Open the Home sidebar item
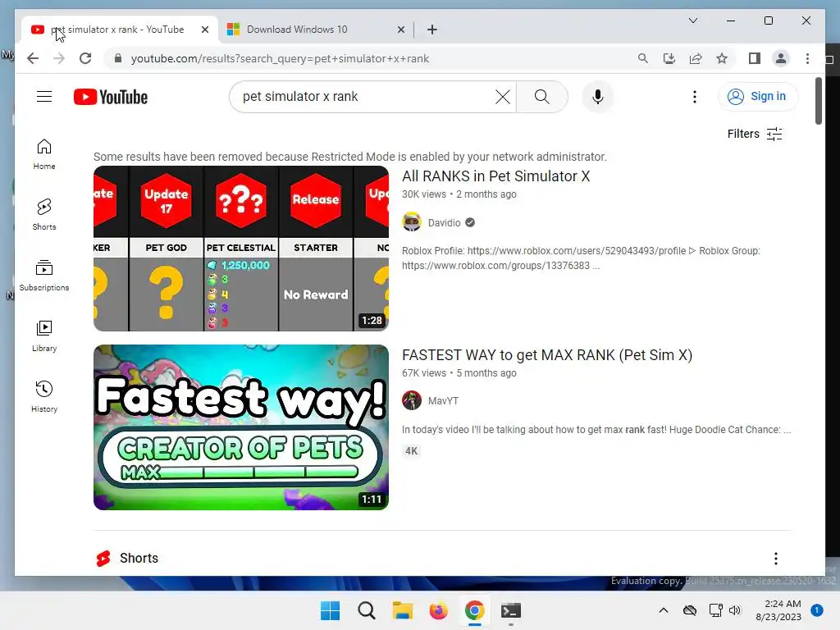The image size is (840, 630). pos(44,154)
